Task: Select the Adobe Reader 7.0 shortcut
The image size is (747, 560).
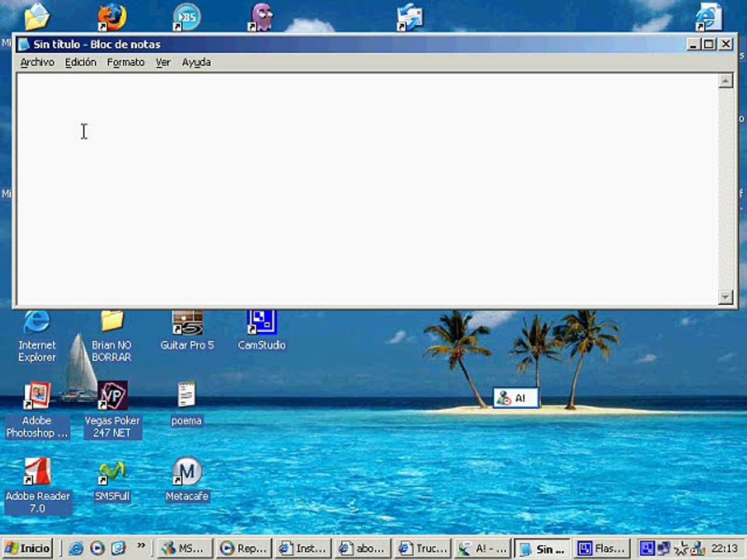Action: 37,485
